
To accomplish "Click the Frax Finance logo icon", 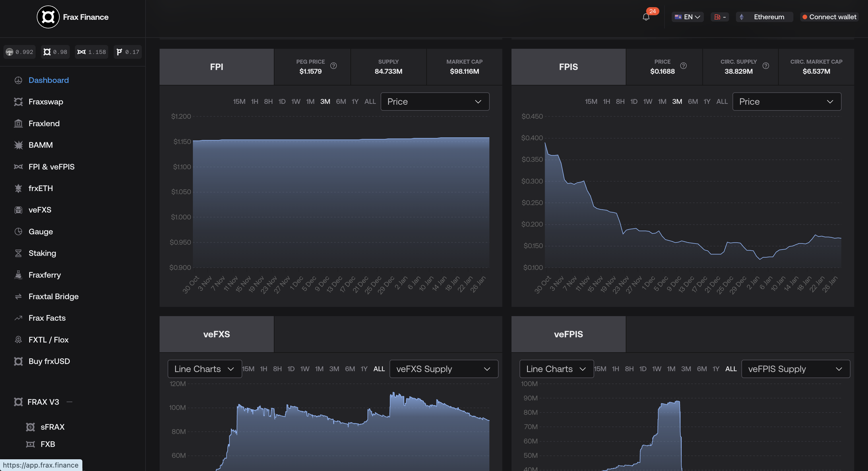I will tap(48, 17).
